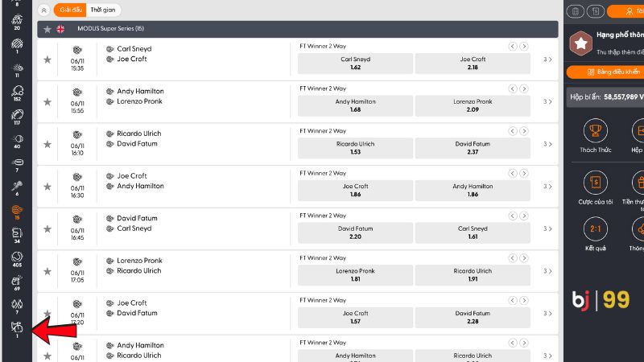Toggle favorite star for MODUS Super Series league
This screenshot has height=362, width=644.
[47, 29]
